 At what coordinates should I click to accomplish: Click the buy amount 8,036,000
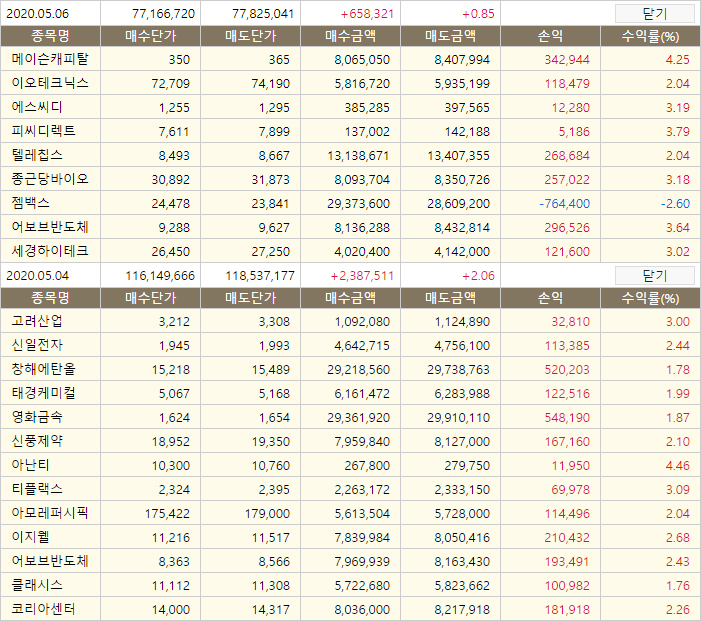[362, 610]
